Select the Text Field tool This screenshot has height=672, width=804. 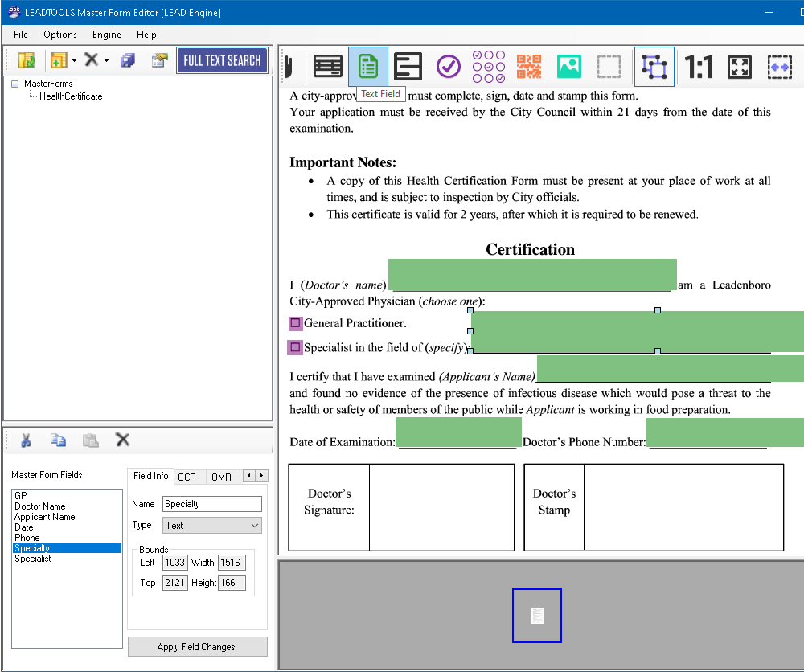[x=368, y=67]
